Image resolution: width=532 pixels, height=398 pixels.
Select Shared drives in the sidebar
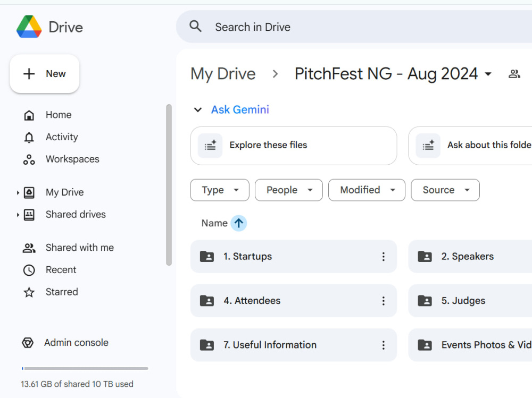click(76, 215)
